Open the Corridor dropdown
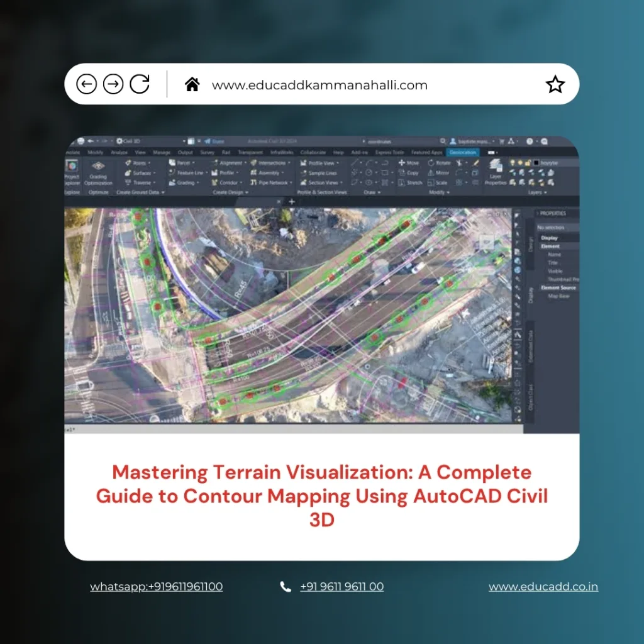The width and height of the screenshot is (644, 644). click(226, 182)
